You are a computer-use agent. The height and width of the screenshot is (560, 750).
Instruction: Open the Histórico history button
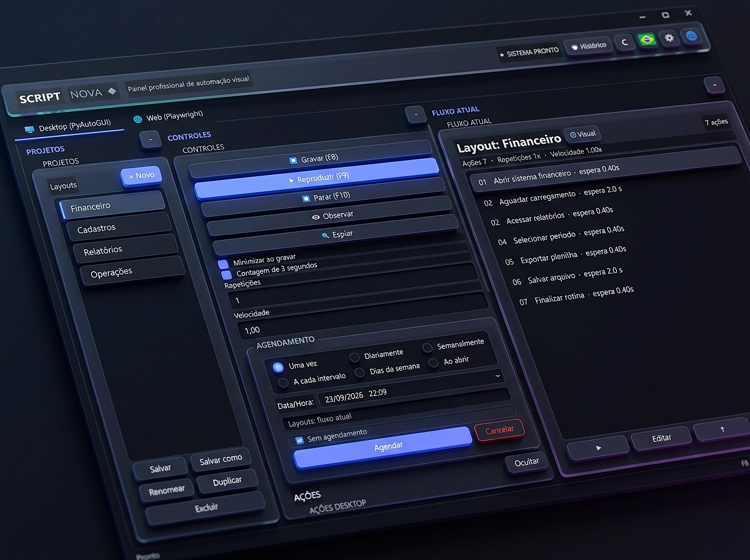(x=588, y=46)
